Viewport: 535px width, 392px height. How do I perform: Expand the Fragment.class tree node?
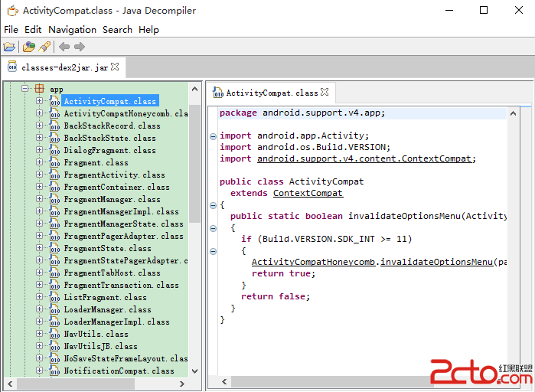click(x=40, y=162)
